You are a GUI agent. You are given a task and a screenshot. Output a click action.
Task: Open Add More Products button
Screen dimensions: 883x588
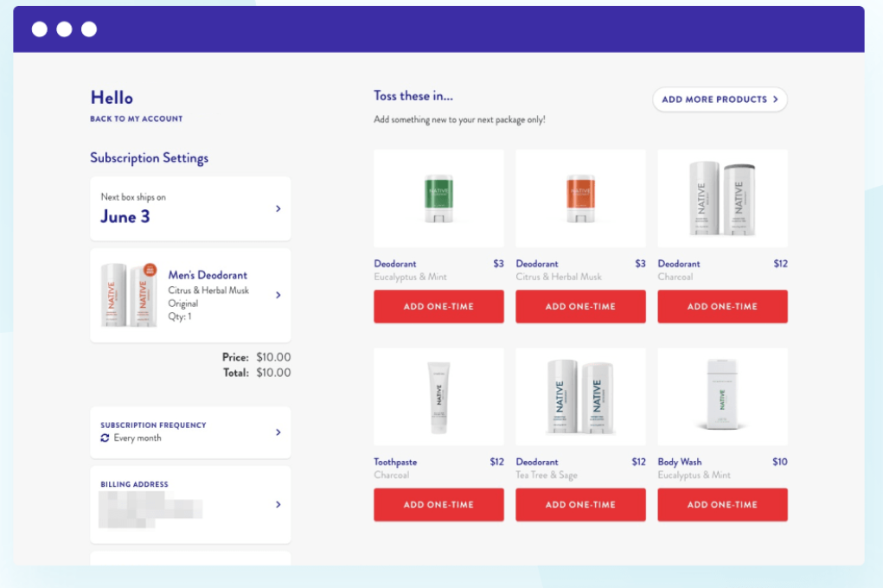(720, 99)
